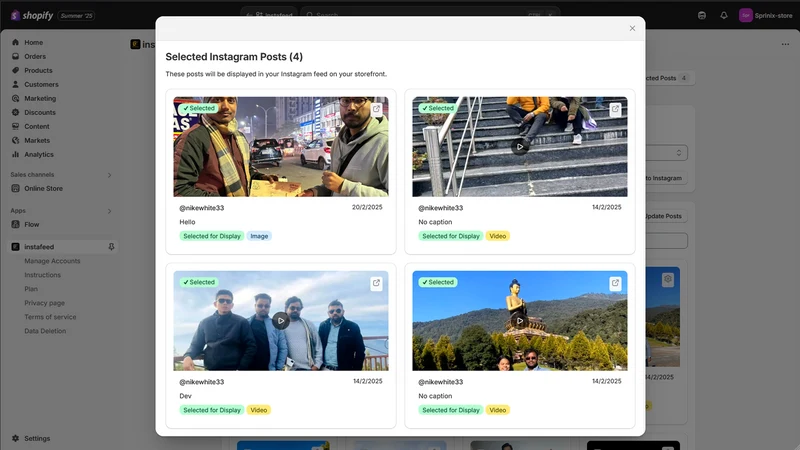Click the Summer '25 badge
This screenshot has width=800, height=450.
click(x=77, y=16)
